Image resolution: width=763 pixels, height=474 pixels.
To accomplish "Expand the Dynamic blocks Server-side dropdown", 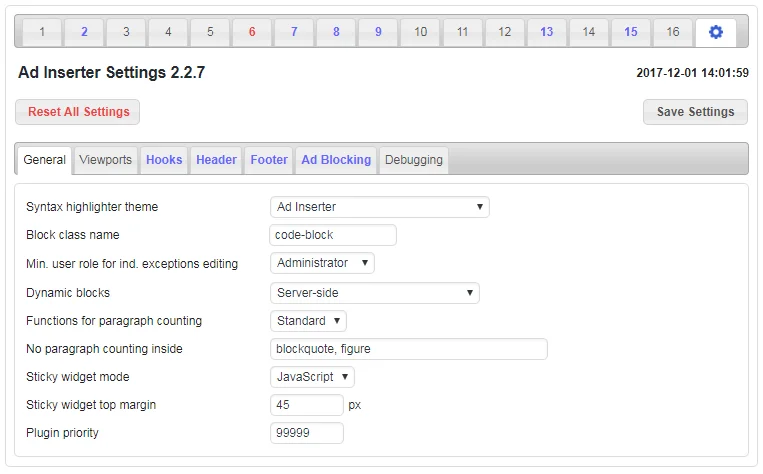I will coord(374,293).
